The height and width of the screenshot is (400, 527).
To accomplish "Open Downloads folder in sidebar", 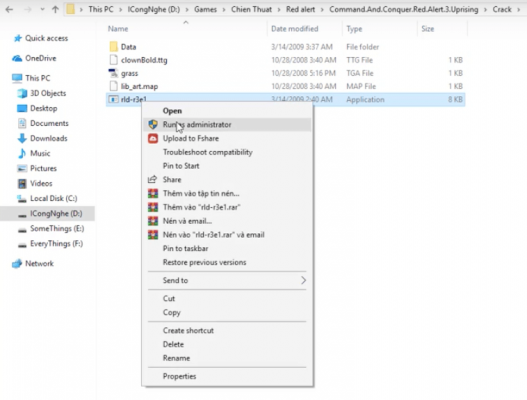I will point(43,138).
